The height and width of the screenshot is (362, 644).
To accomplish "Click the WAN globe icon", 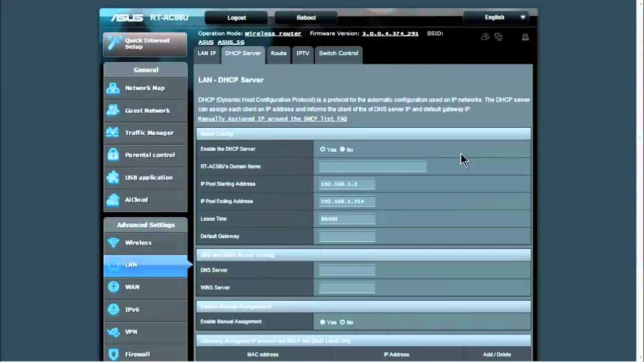I will click(114, 287).
